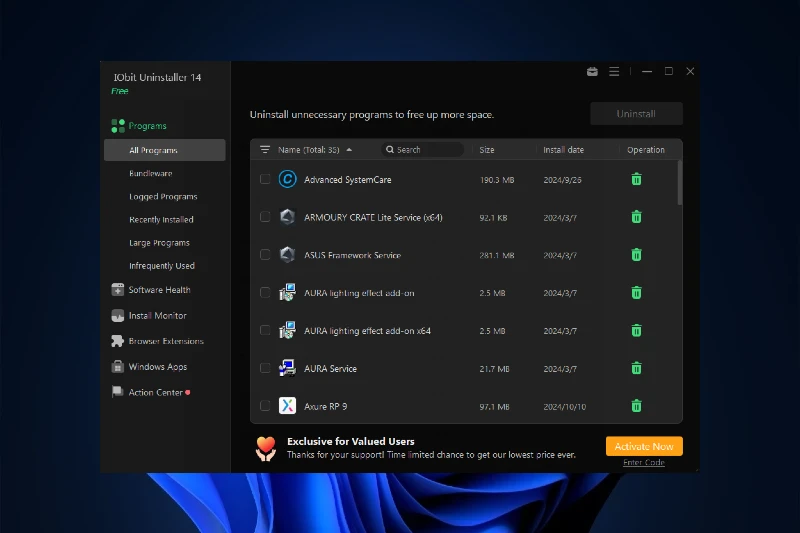Show Infrequently Used programs
The height and width of the screenshot is (533, 800).
162,266
